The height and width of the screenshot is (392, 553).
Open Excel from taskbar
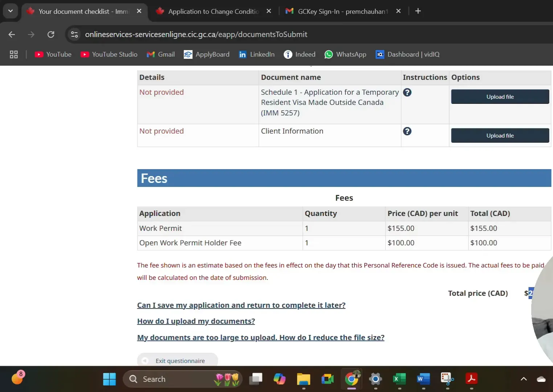coord(399,379)
